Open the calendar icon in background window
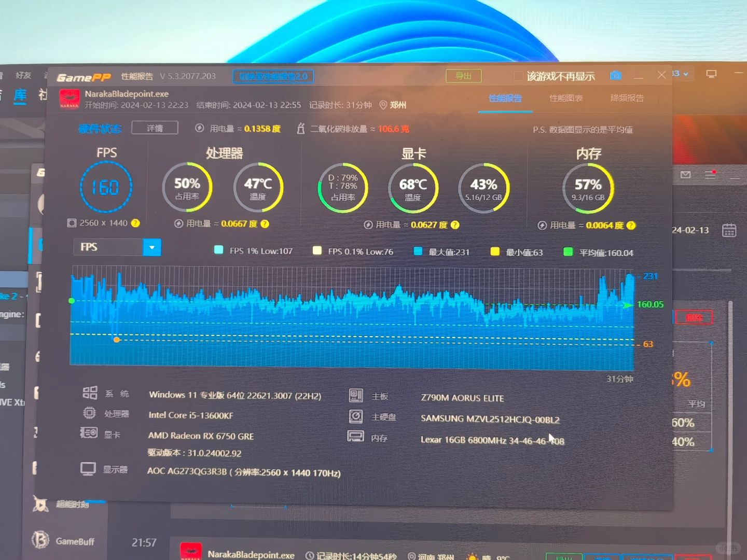Image resolution: width=747 pixels, height=560 pixels. [x=729, y=230]
